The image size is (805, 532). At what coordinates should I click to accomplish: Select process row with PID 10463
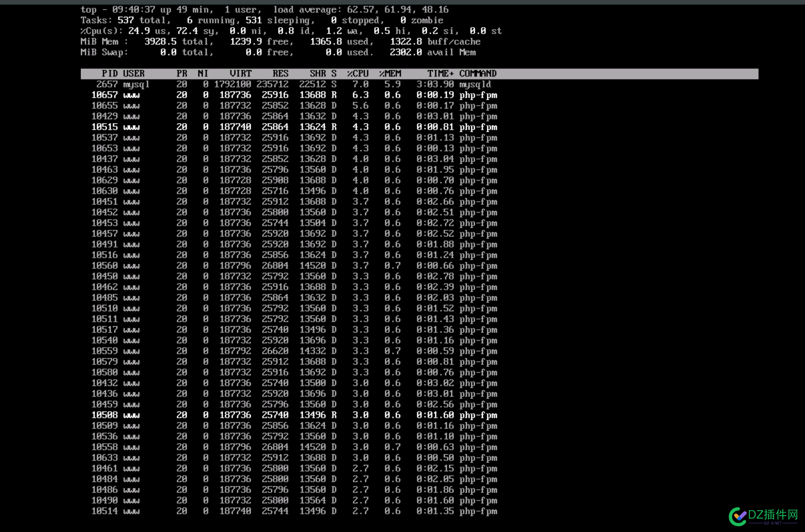293,170
